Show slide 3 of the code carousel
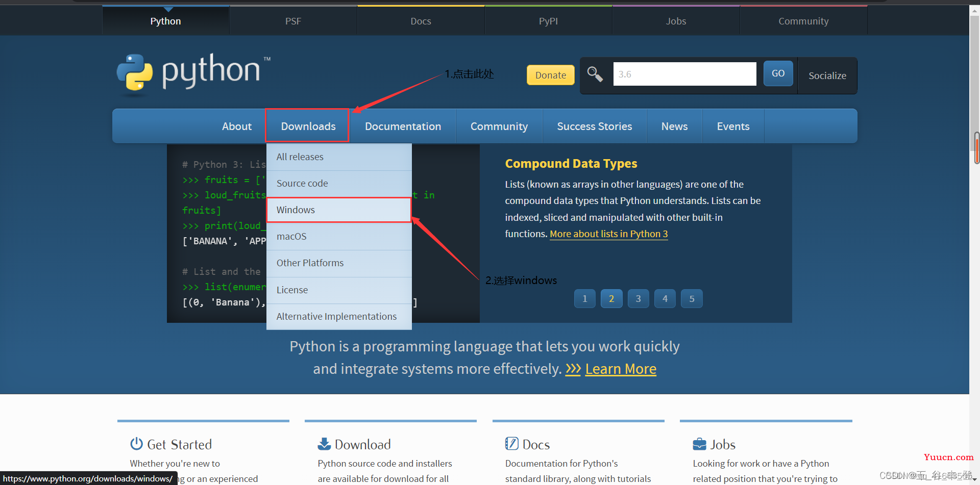The height and width of the screenshot is (485, 980). pyautogui.click(x=639, y=299)
